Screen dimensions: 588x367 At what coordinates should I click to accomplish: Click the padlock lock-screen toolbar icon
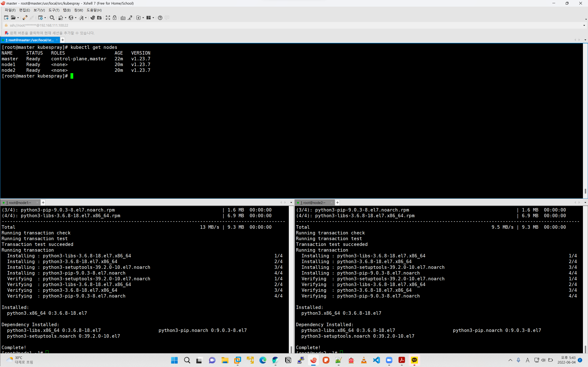115,18
